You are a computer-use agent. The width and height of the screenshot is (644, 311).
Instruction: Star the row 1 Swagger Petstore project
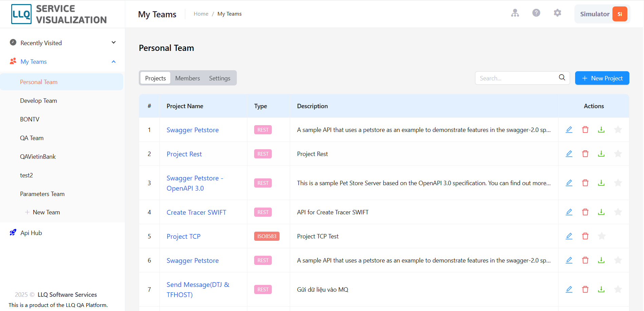click(618, 130)
